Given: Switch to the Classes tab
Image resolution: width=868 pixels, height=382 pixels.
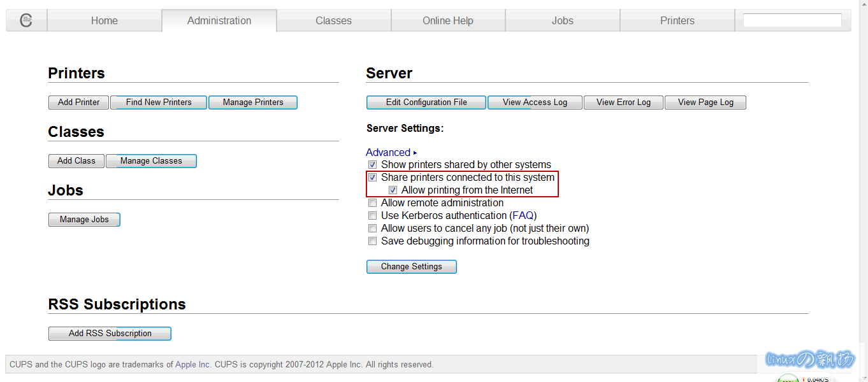Looking at the screenshot, I should point(333,20).
